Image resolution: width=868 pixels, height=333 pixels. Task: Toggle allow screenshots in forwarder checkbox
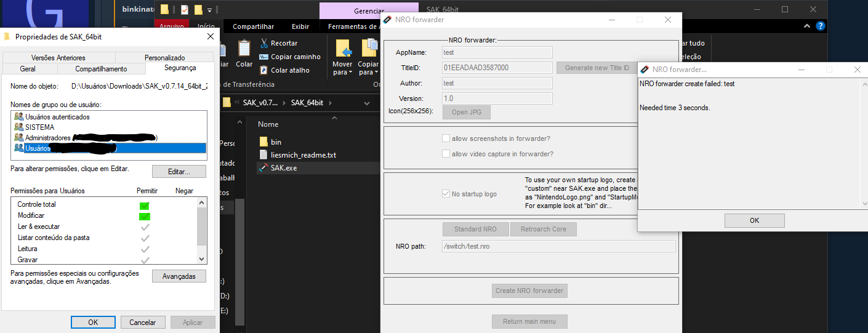pos(446,138)
